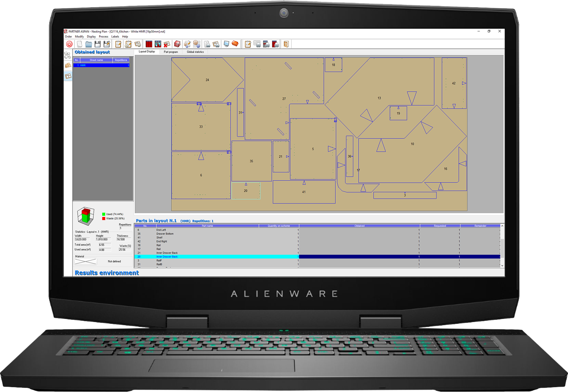Click the red power exit icon

coord(69,44)
